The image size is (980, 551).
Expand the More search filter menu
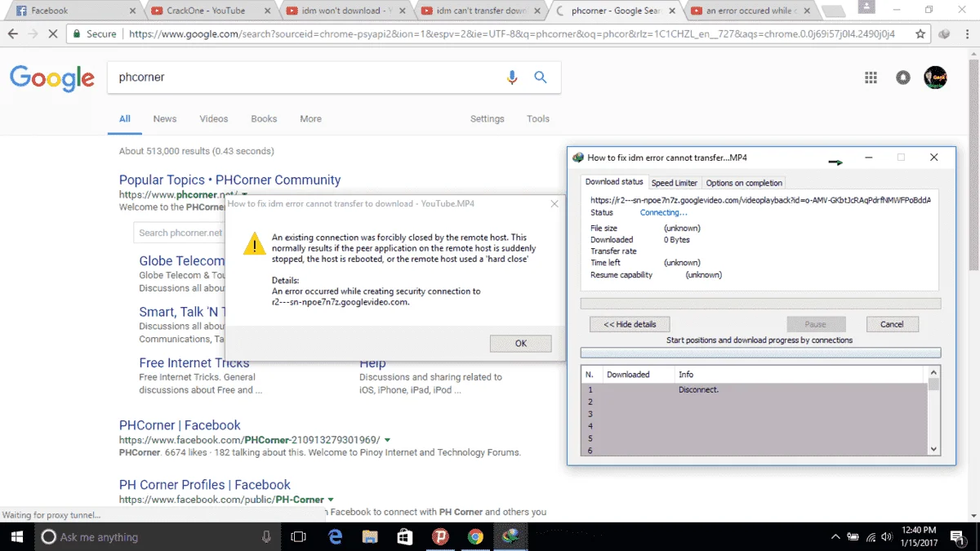(x=310, y=118)
